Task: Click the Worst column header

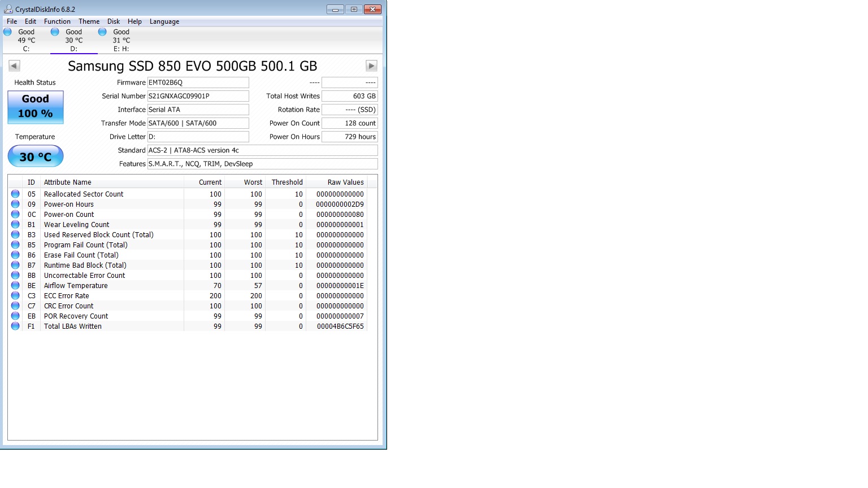Action: [245, 182]
